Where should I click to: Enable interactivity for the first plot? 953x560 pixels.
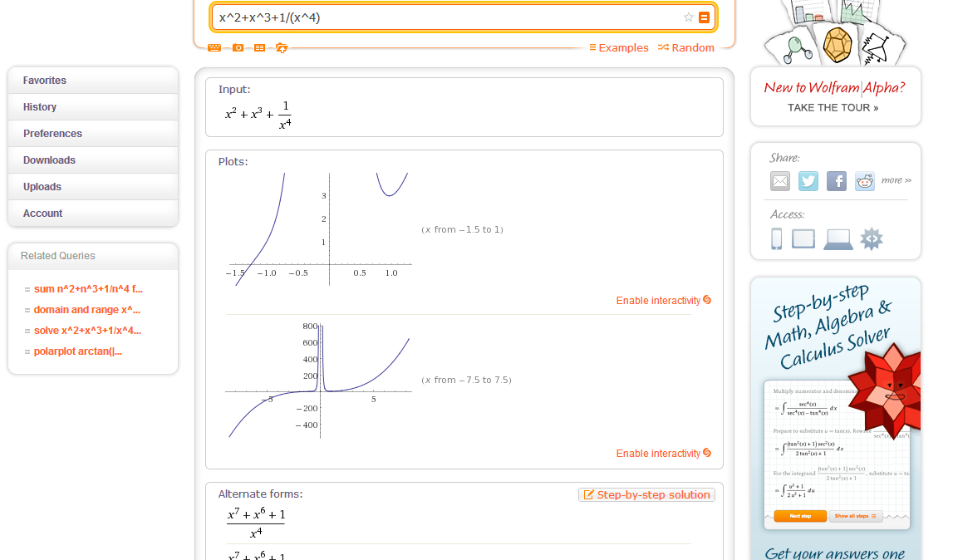664,301
